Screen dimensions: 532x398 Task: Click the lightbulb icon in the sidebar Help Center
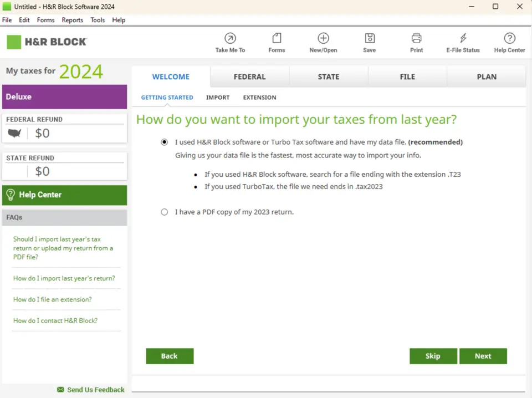pyautogui.click(x=11, y=195)
